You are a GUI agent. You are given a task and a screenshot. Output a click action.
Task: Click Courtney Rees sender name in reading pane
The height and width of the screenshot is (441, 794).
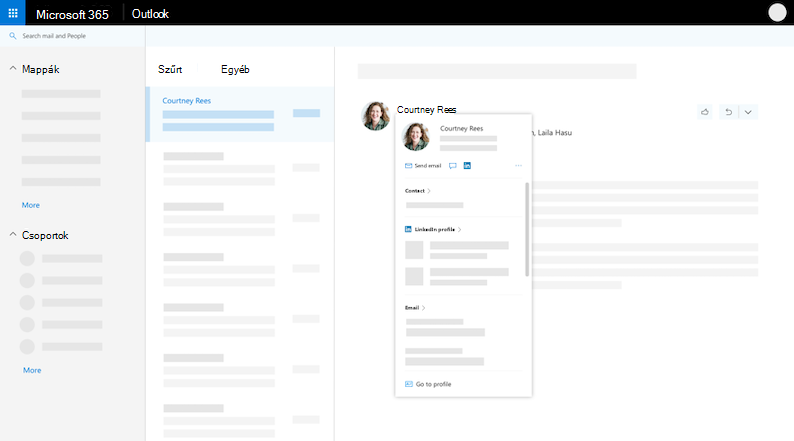click(426, 109)
